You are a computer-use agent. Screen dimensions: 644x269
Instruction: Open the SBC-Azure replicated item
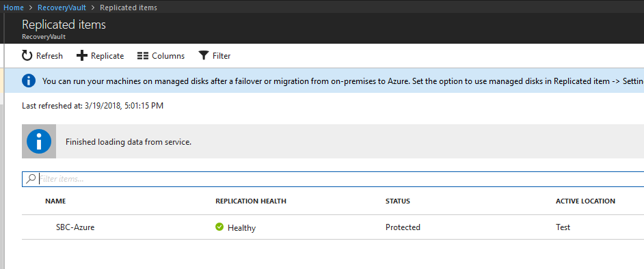75,227
